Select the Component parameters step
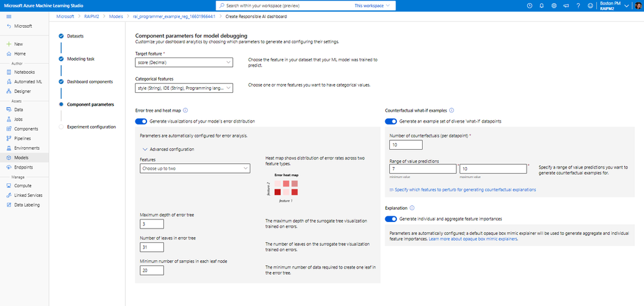 point(90,105)
